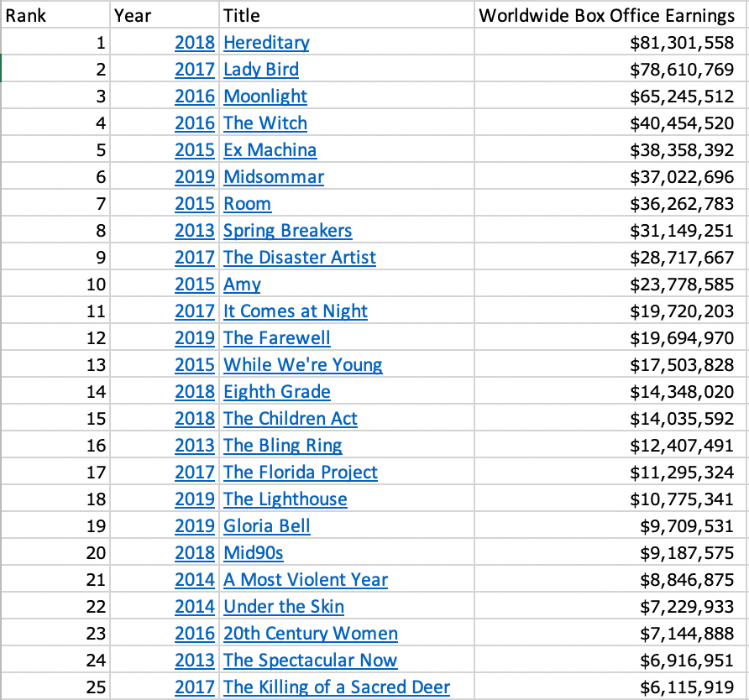Click the Title column header cell
The height and width of the screenshot is (700, 749).
coord(346,15)
